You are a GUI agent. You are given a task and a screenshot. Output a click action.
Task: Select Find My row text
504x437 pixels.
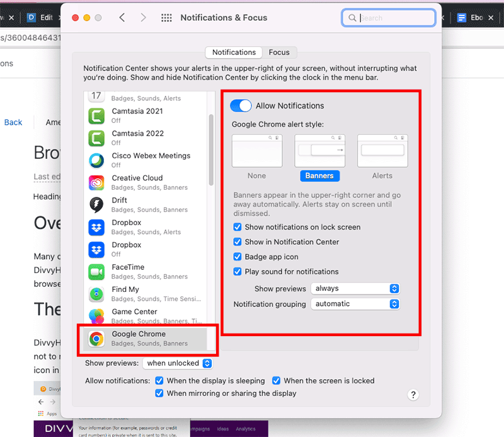click(x=125, y=289)
